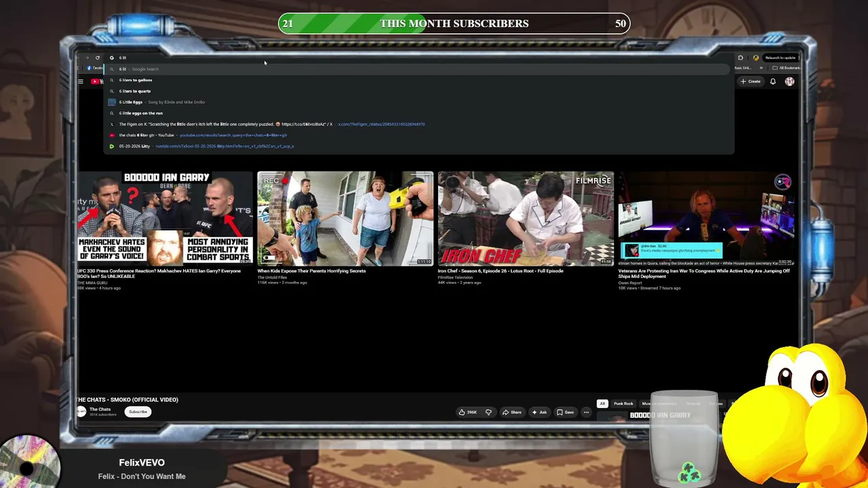This screenshot has width=868, height=488.
Task: Open the Chrome profile avatar icon
Action: tap(755, 58)
